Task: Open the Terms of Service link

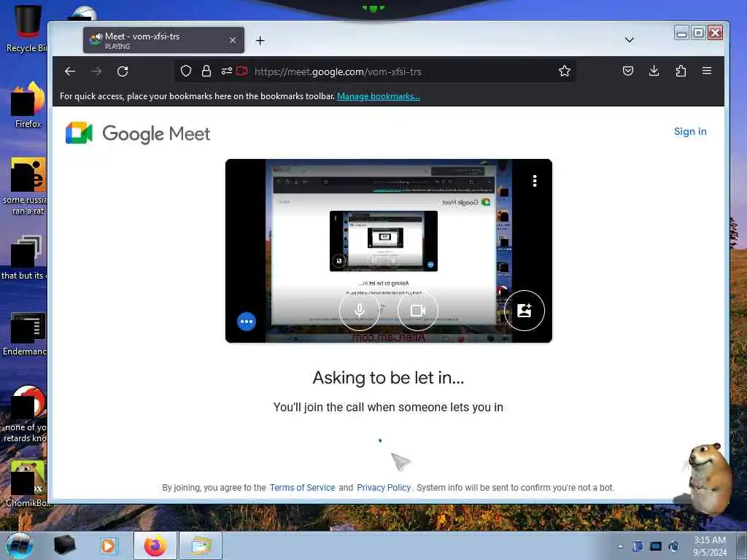Action: 302,488
